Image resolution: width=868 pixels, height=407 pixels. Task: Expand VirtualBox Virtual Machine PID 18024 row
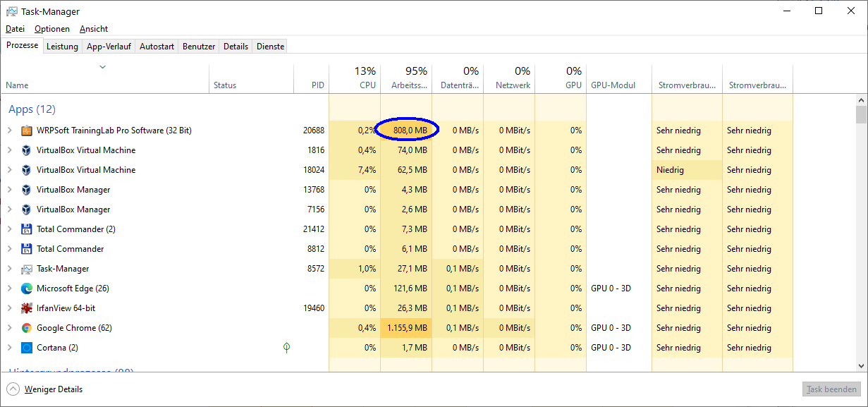click(x=9, y=170)
